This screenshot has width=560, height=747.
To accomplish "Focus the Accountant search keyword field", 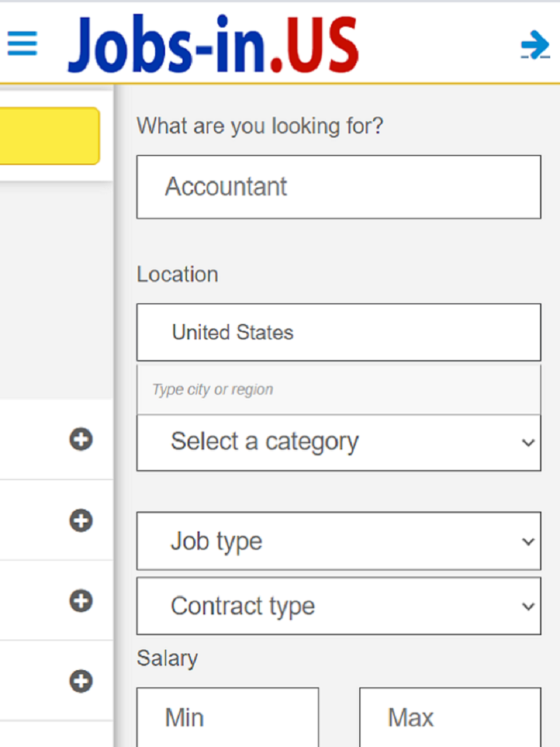I will pos(339,187).
